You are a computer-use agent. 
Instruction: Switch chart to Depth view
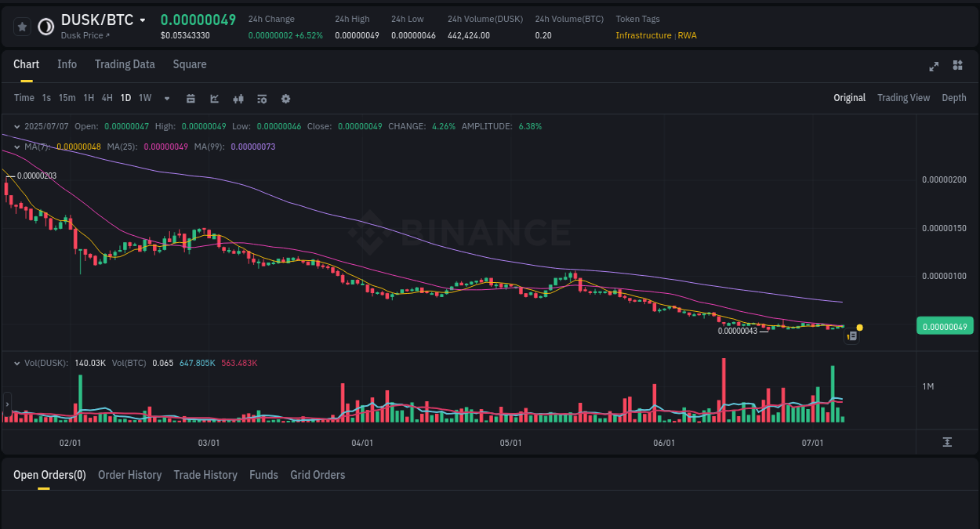(x=953, y=98)
